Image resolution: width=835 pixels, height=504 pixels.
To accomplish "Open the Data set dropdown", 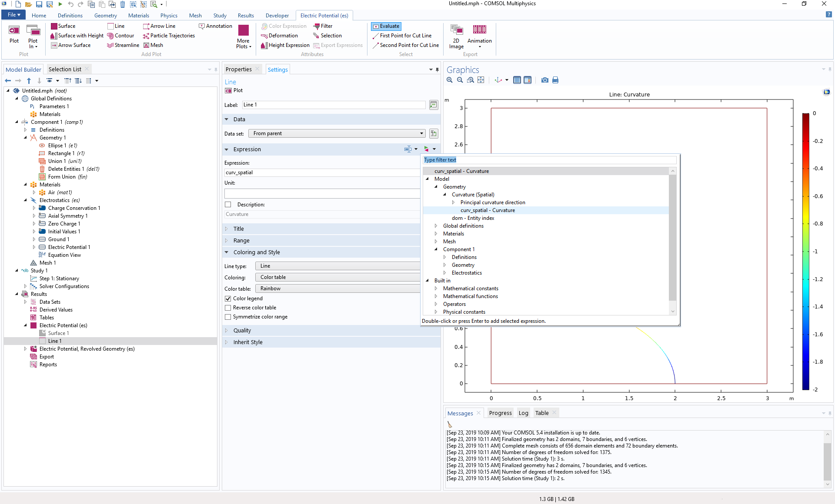I will [337, 133].
